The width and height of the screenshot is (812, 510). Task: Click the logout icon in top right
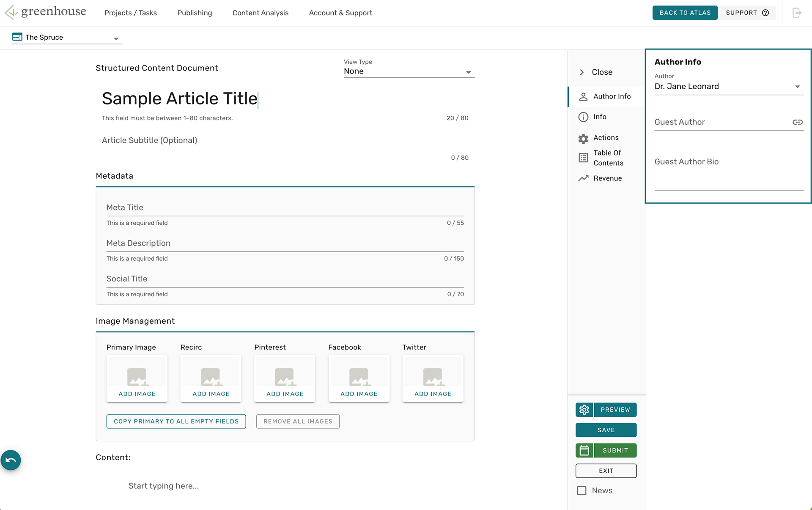797,13
